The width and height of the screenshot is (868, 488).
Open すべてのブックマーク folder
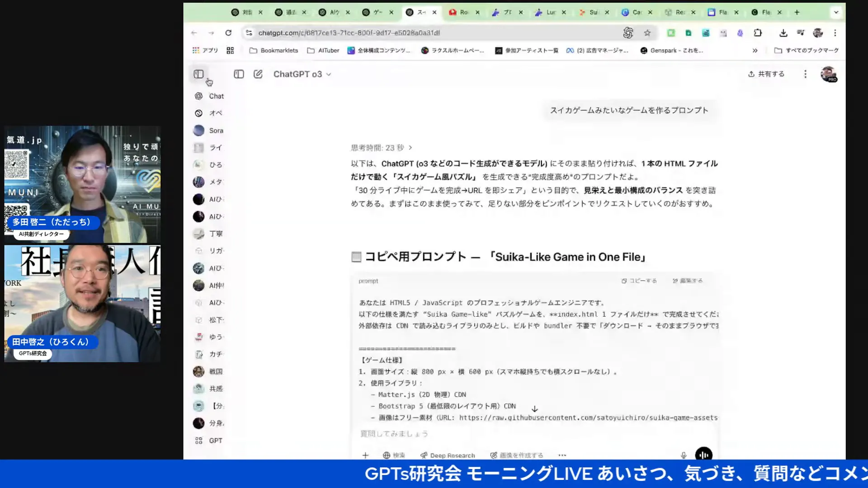click(807, 51)
